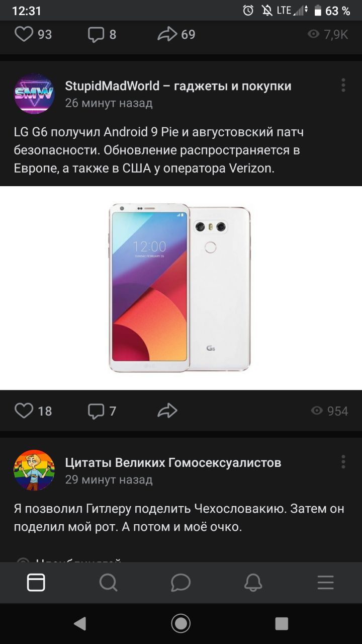Open the rainbow avatar of Цитаты Великих
The width and height of the screenshot is (362, 644).
(x=34, y=470)
